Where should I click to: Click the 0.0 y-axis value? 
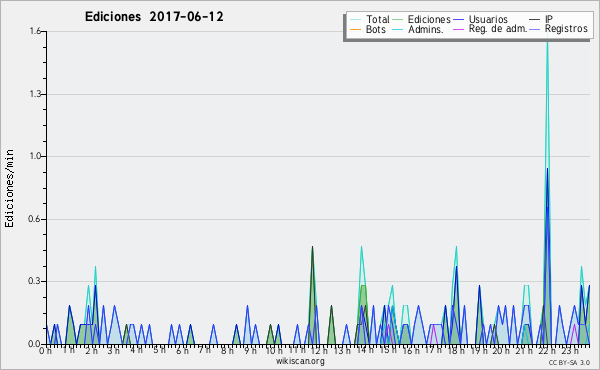click(x=35, y=344)
